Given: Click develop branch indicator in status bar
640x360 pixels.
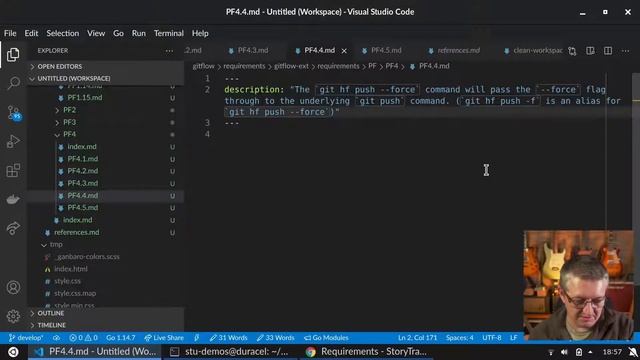Looking at the screenshot, I should [26, 338].
